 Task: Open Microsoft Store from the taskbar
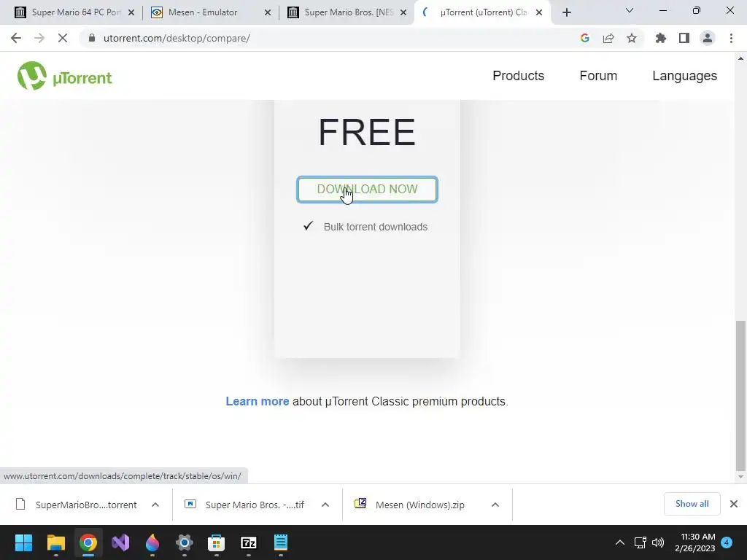point(216,542)
